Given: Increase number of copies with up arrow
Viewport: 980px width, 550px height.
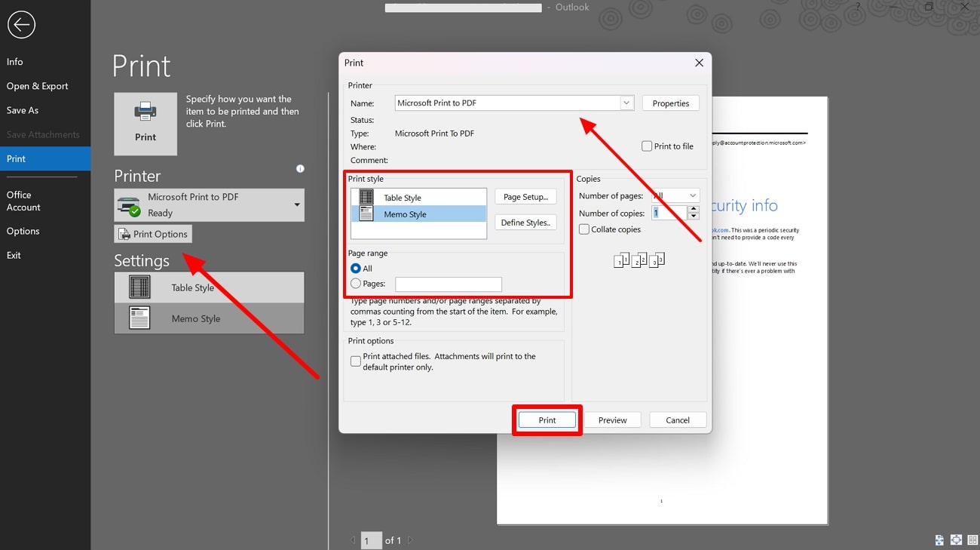Looking at the screenshot, I should click(694, 209).
